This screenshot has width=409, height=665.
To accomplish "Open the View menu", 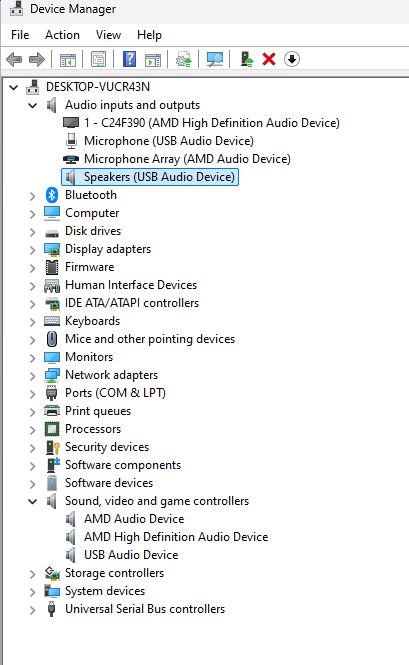I will point(108,35).
